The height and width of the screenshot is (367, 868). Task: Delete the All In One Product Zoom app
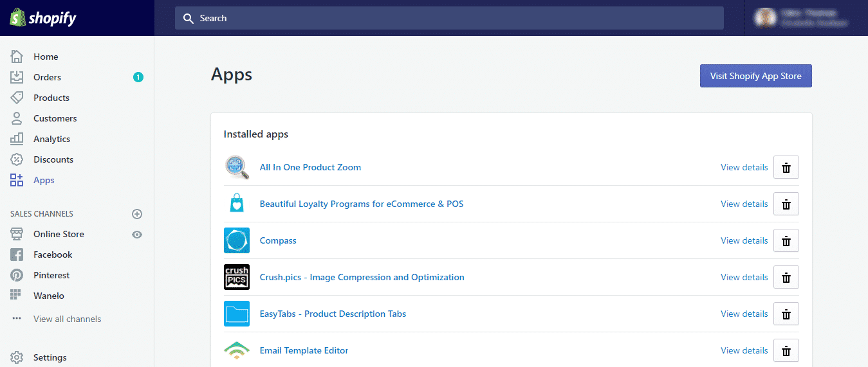786,167
